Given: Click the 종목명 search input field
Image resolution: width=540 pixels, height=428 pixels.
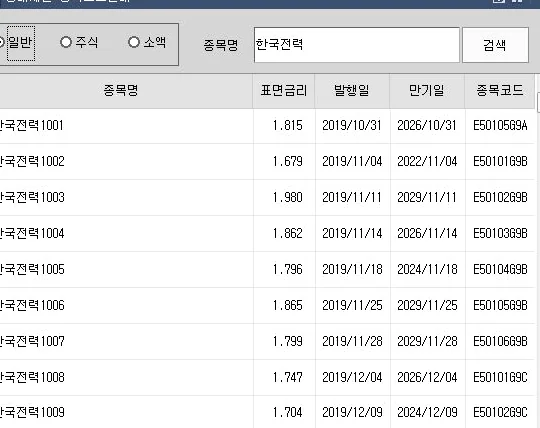Looking at the screenshot, I should coord(357,45).
